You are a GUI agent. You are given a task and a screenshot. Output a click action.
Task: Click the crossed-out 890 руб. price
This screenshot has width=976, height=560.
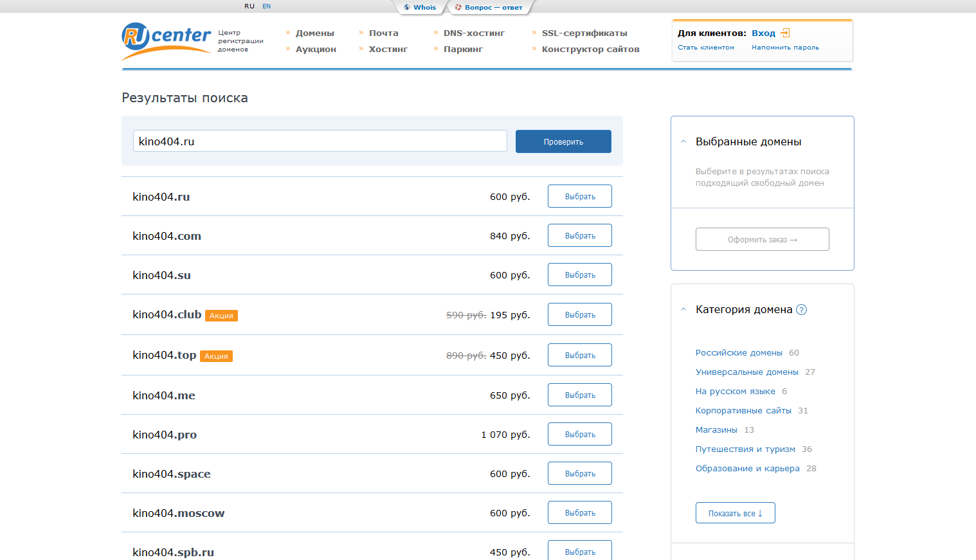(x=466, y=356)
